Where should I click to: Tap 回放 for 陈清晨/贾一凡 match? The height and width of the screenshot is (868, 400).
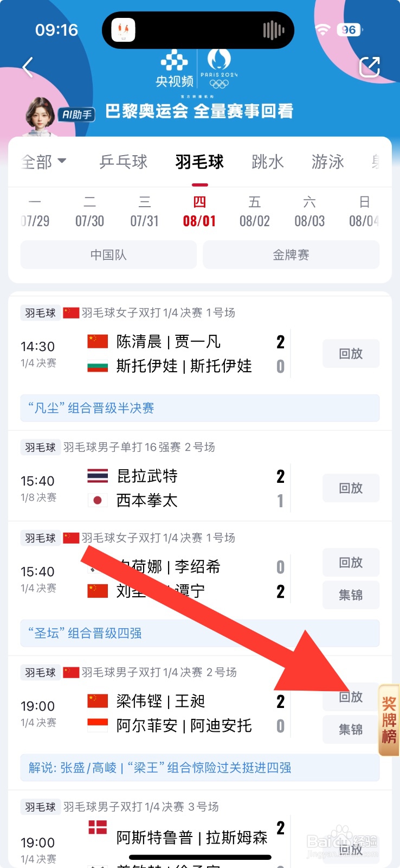(351, 354)
